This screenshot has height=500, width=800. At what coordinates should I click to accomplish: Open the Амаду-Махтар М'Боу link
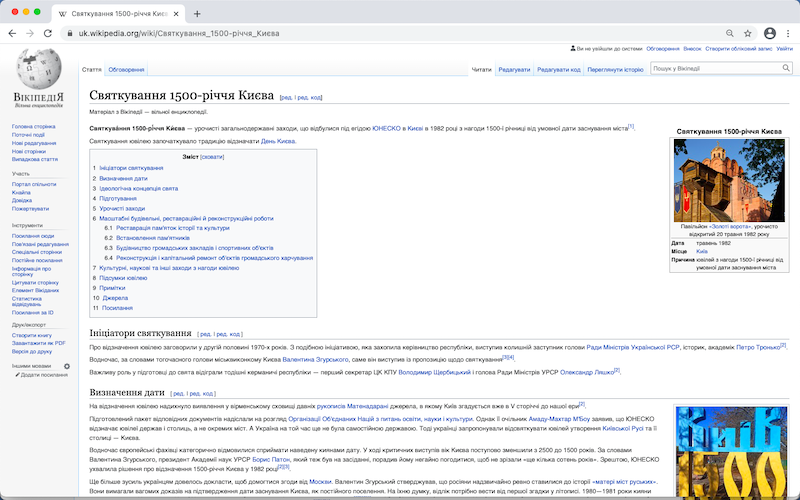(559, 419)
